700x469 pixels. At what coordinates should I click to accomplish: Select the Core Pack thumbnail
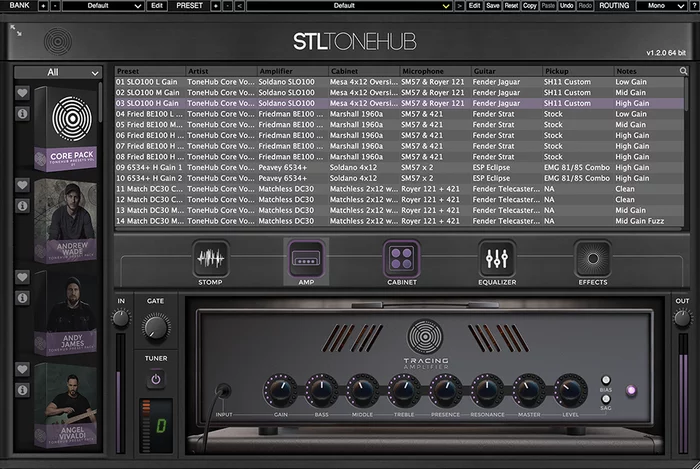(x=65, y=129)
